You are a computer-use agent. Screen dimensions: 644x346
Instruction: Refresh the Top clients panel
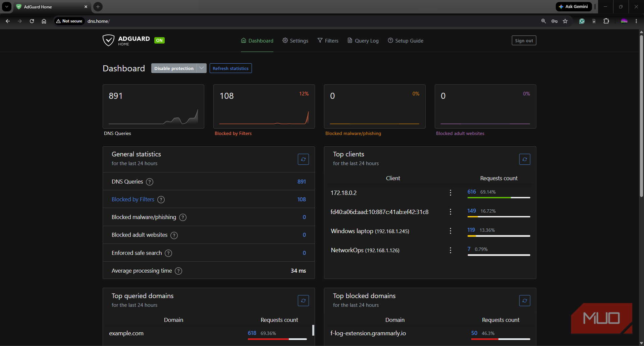pos(525,159)
